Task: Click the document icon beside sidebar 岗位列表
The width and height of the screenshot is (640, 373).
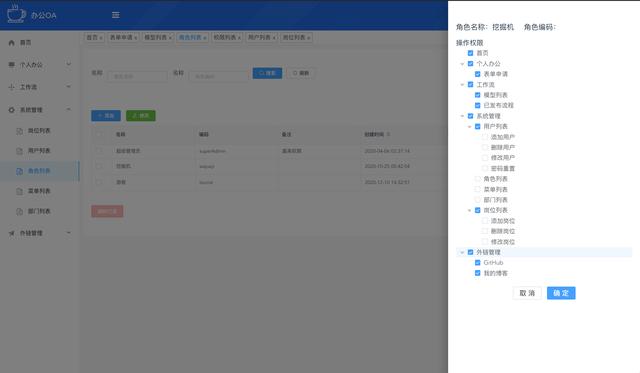Action: click(19, 131)
